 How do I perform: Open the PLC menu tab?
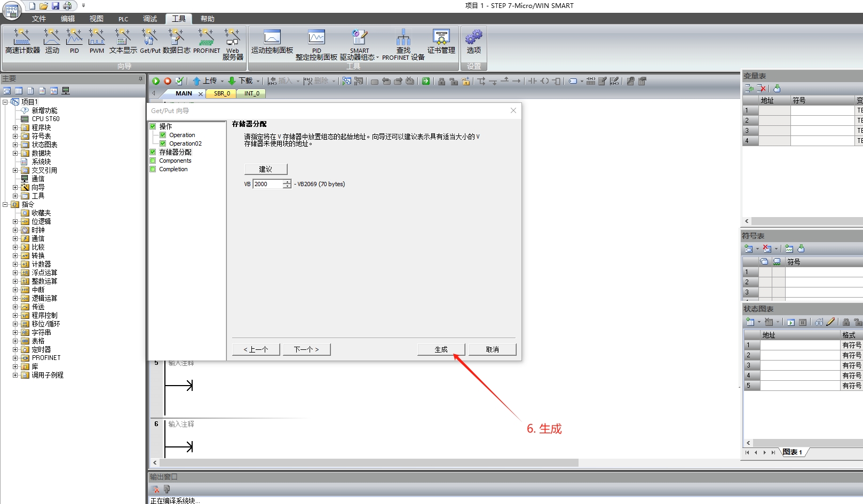[x=123, y=19]
